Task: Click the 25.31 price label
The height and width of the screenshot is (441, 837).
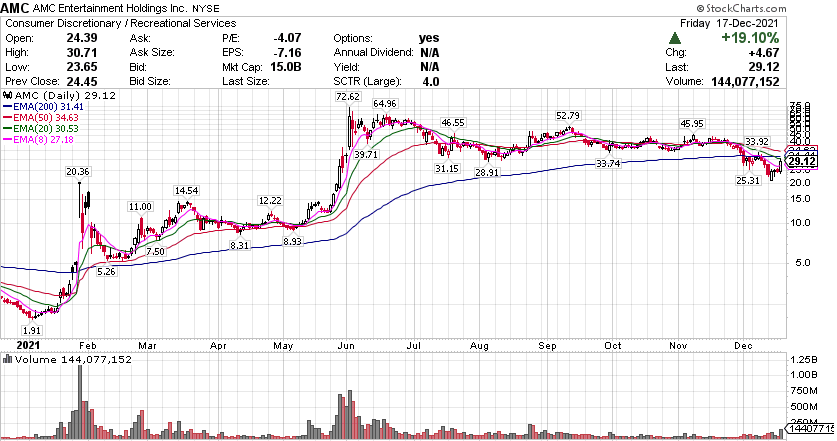Action: (x=747, y=181)
